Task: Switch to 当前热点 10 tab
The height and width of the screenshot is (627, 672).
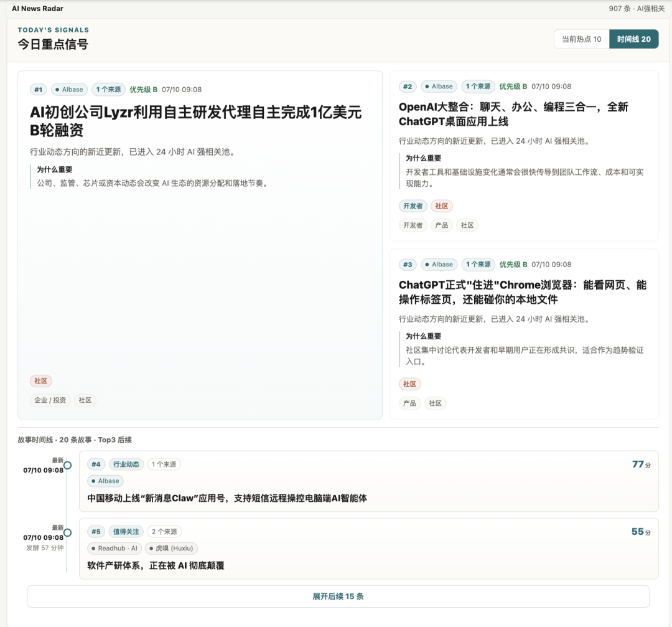Action: click(x=582, y=39)
